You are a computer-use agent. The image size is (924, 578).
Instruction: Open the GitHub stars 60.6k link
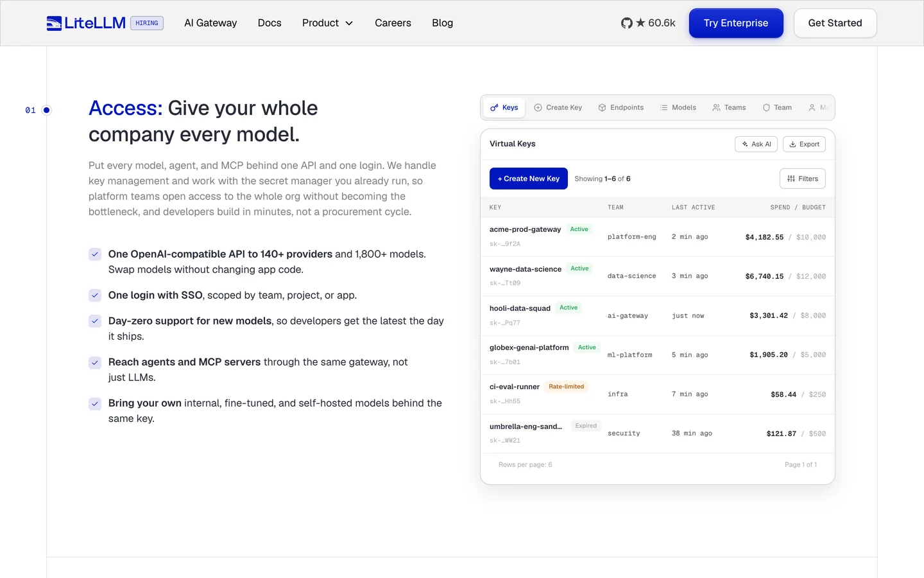click(648, 23)
